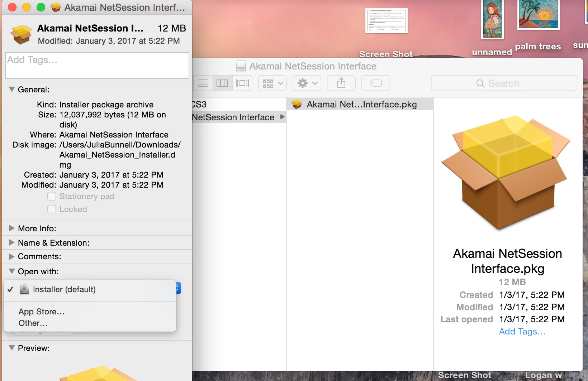Screen dimensions: 588x381
Task: Click the Last opened date in Finder preview
Action: [532, 319]
